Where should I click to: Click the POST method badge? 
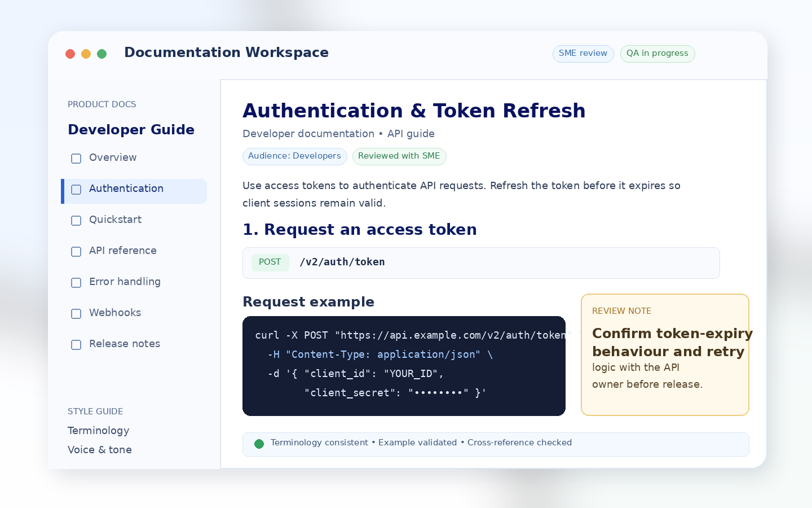point(270,262)
